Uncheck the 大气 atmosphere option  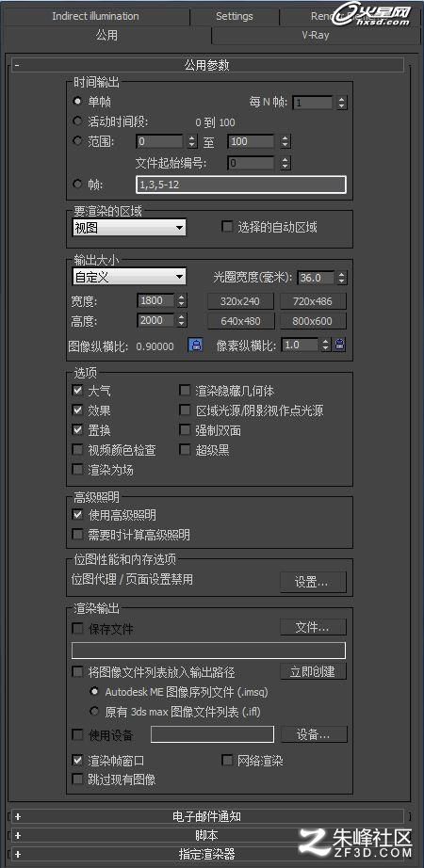click(77, 391)
